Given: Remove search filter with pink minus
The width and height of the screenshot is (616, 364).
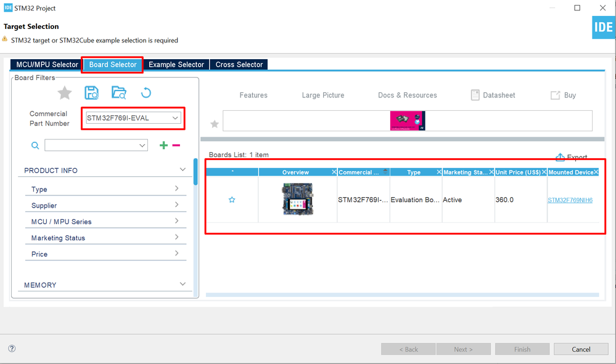Looking at the screenshot, I should pyautogui.click(x=176, y=145).
